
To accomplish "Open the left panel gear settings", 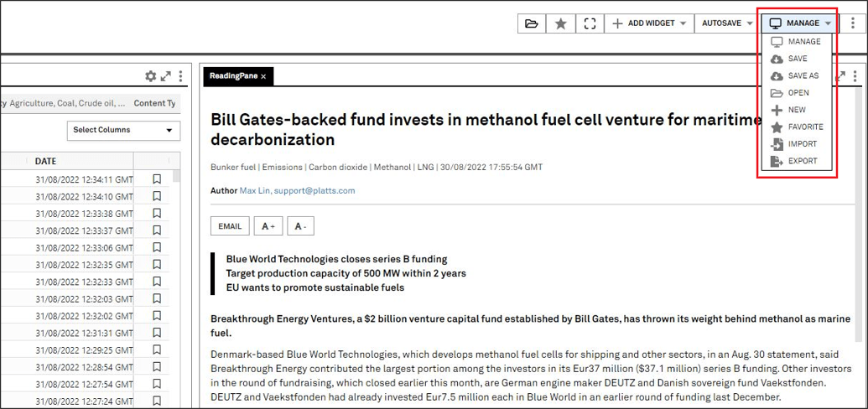I will 151,76.
